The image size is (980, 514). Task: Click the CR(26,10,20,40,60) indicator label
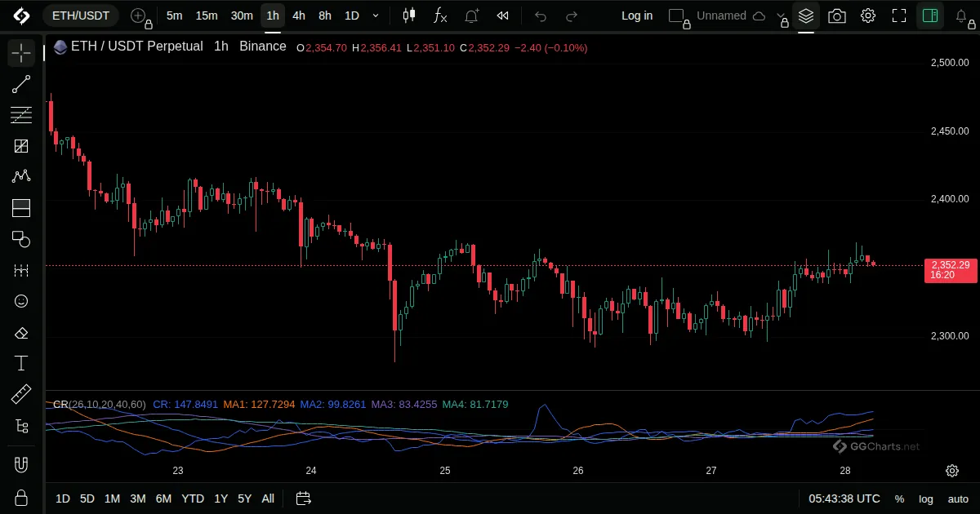pyautogui.click(x=99, y=404)
